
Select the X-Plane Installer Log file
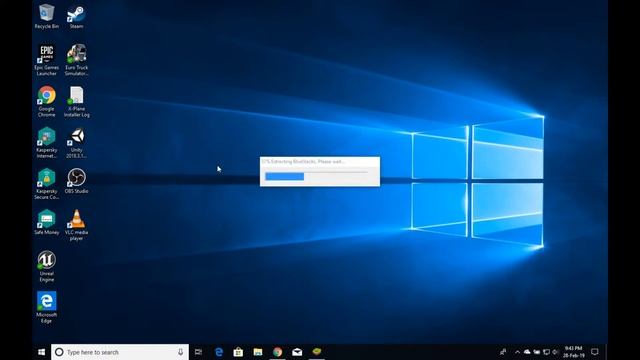pyautogui.click(x=76, y=101)
